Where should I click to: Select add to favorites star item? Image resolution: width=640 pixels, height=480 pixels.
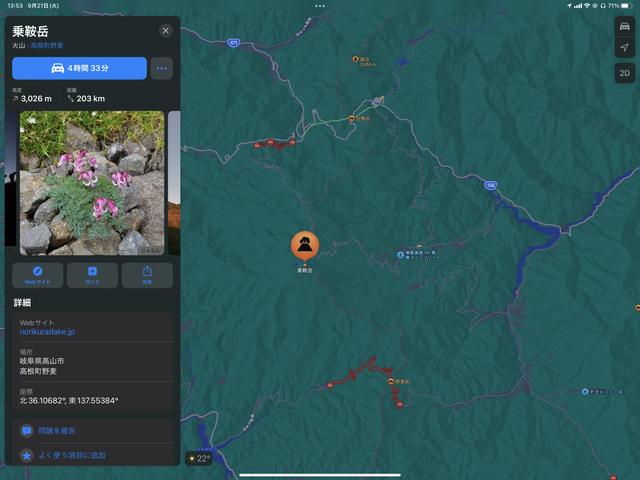pos(92,455)
